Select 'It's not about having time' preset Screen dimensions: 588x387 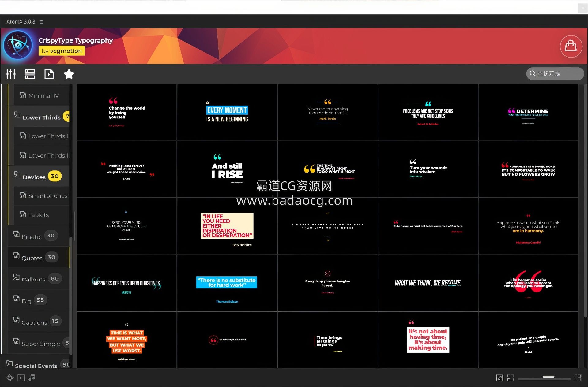pyautogui.click(x=428, y=340)
